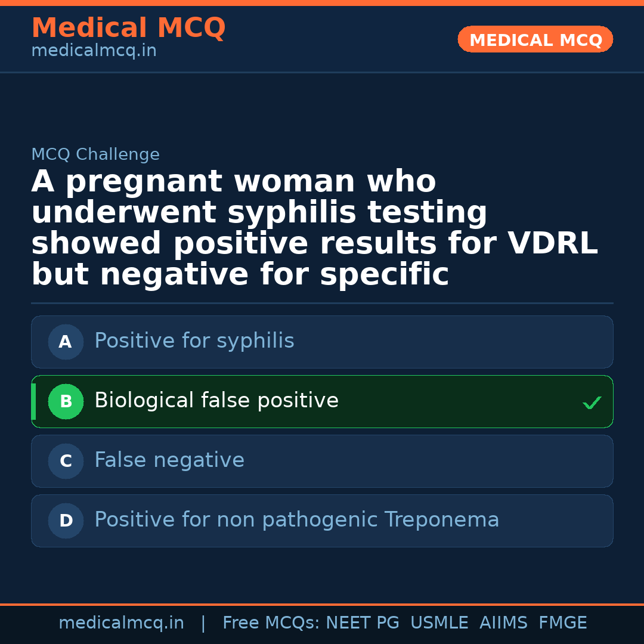This screenshot has height=644, width=644.
Task: Click the letter C circle badge
Action: [x=66, y=461]
